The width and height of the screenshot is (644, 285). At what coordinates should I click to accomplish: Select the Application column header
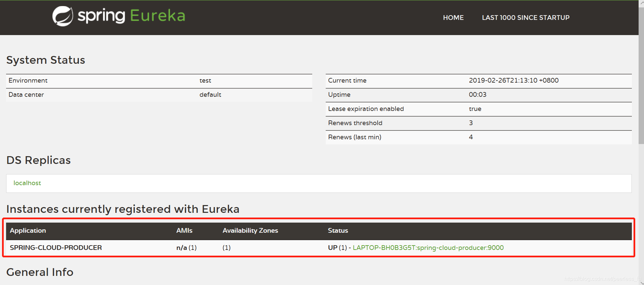[28, 230]
